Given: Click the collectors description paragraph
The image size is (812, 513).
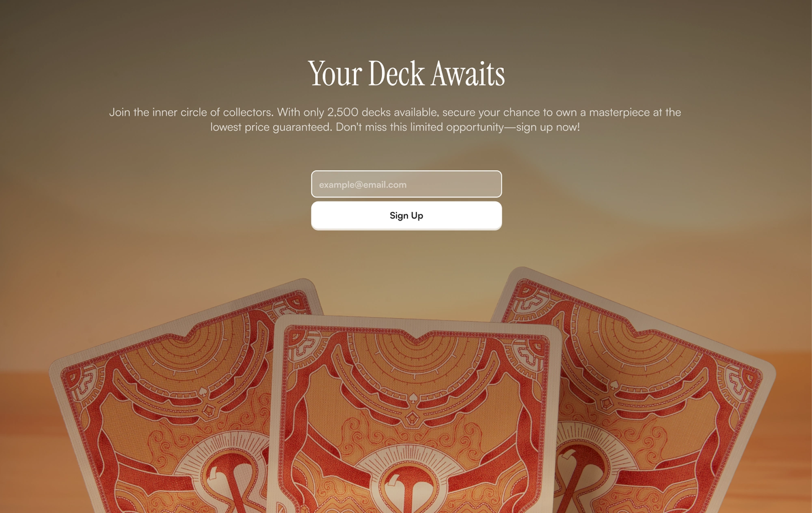Looking at the screenshot, I should click(x=395, y=120).
